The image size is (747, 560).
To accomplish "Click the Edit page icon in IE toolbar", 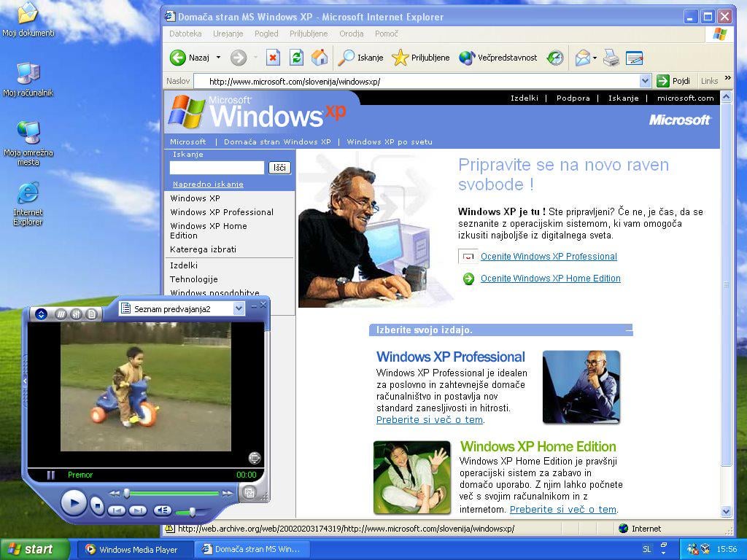I will click(634, 58).
